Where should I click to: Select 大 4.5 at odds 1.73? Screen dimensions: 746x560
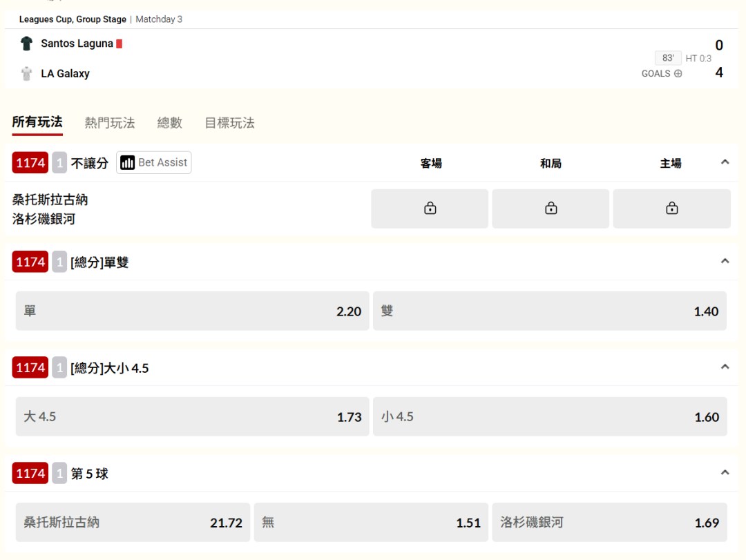(x=192, y=417)
